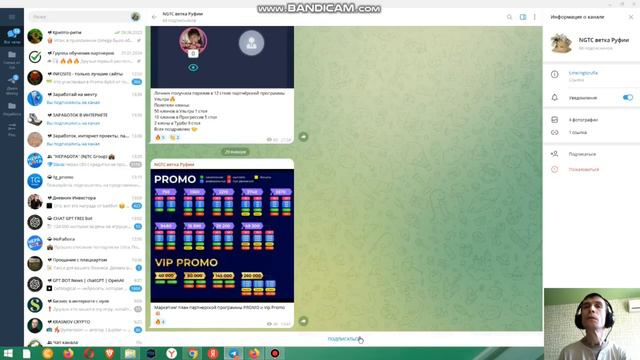Forward the keys post via share arrow

click(303, 137)
